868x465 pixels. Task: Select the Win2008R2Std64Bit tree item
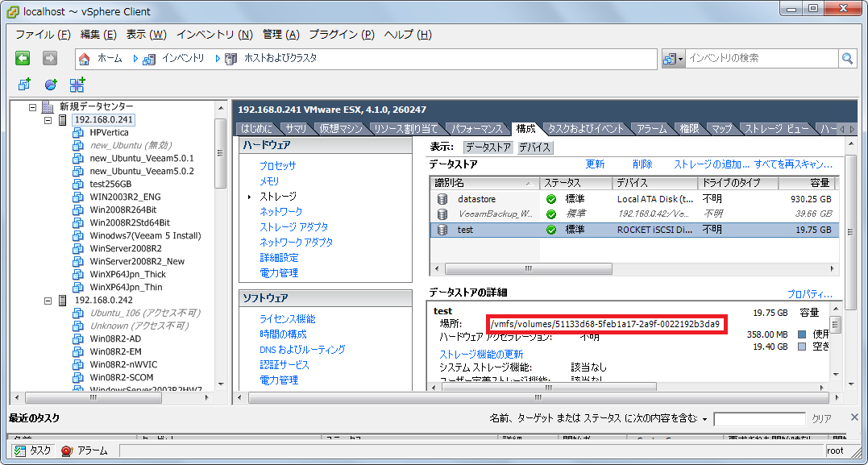130,222
